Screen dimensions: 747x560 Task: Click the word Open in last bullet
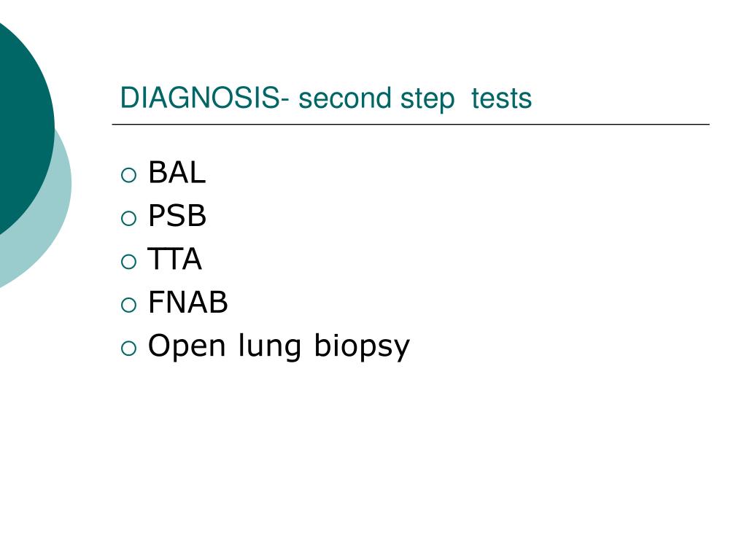pyautogui.click(x=186, y=346)
